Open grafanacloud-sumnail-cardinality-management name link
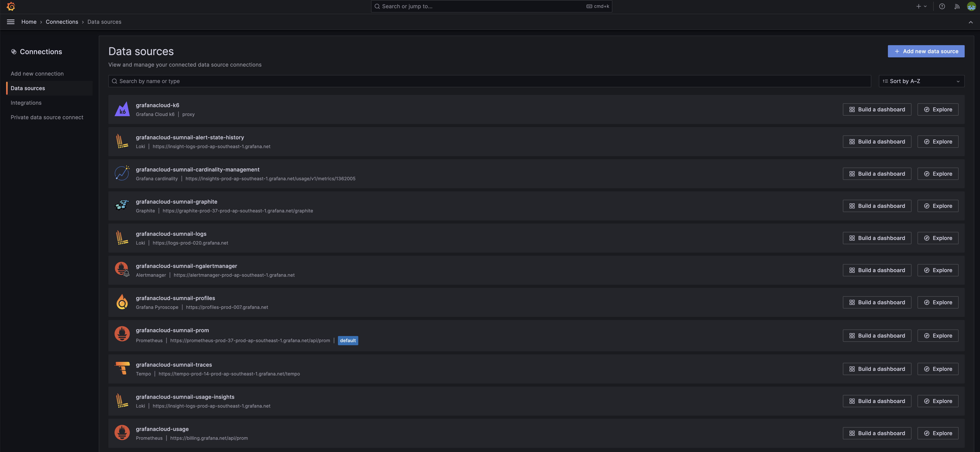 tap(197, 170)
